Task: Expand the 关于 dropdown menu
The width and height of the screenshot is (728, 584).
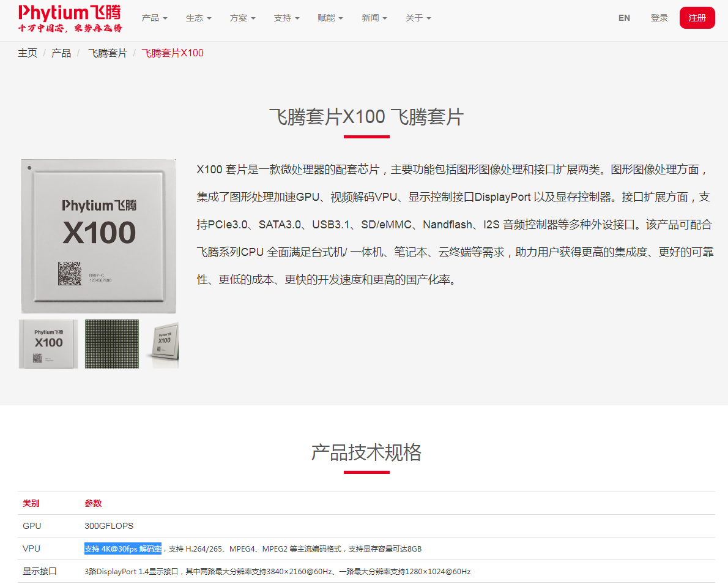Action: click(x=418, y=18)
